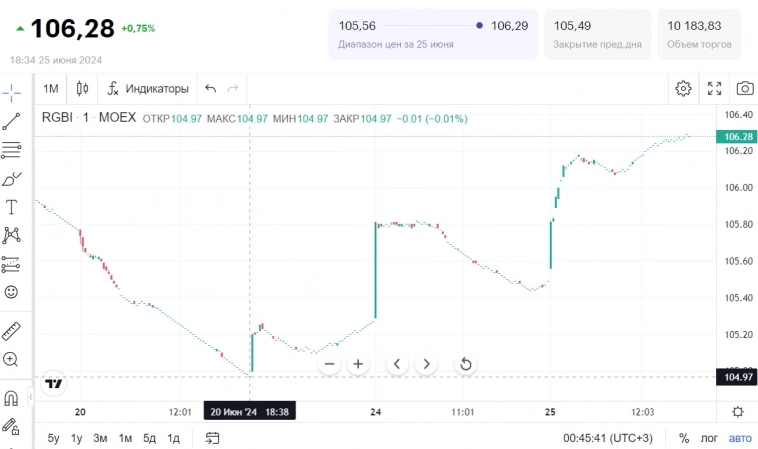Image resolution: width=758 pixels, height=449 pixels.
Task: Switch to the 5y time range
Action: click(x=53, y=438)
